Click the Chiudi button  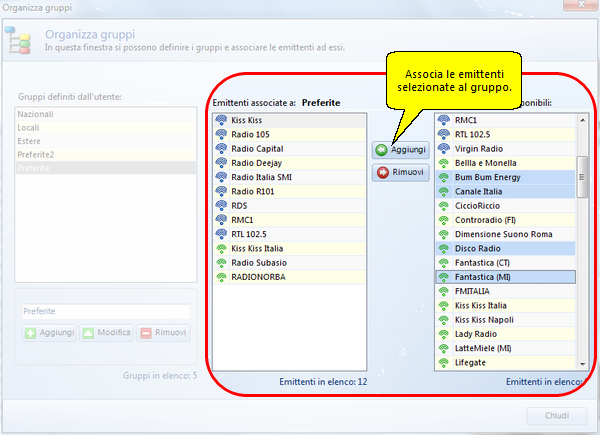click(x=556, y=415)
